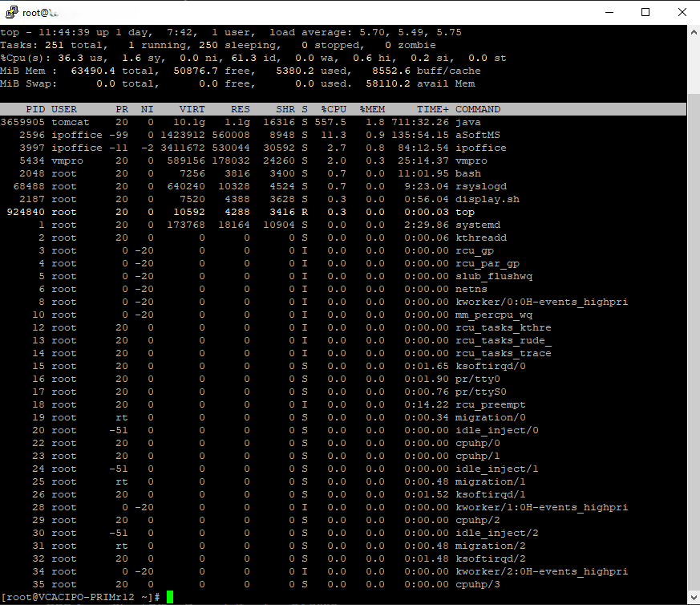This screenshot has height=605, width=700.
Task: Click the 63490.4 total memory value
Action: coord(93,71)
